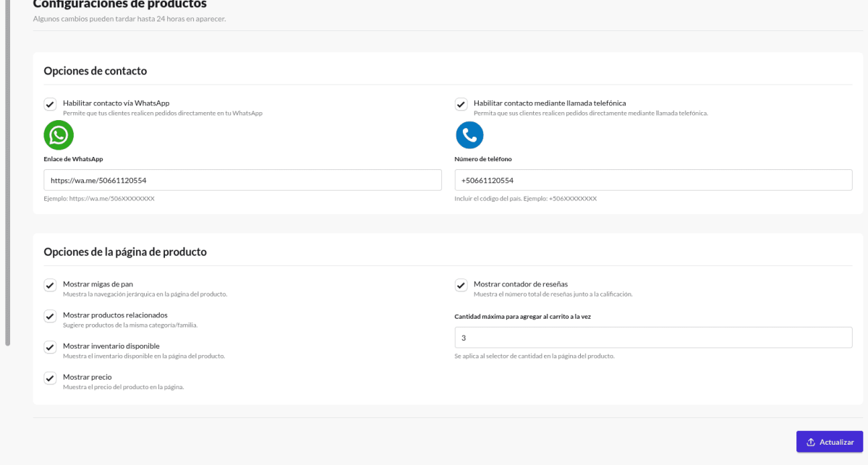
Task: Disable 'Habilitar contacto via WhatsApp'
Action: [49, 103]
